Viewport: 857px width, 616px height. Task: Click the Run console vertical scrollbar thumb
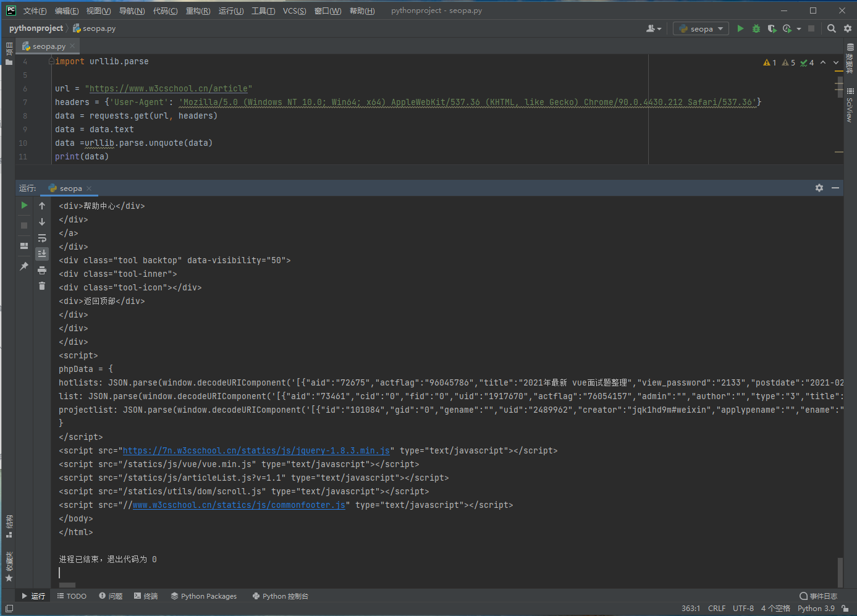(840, 572)
